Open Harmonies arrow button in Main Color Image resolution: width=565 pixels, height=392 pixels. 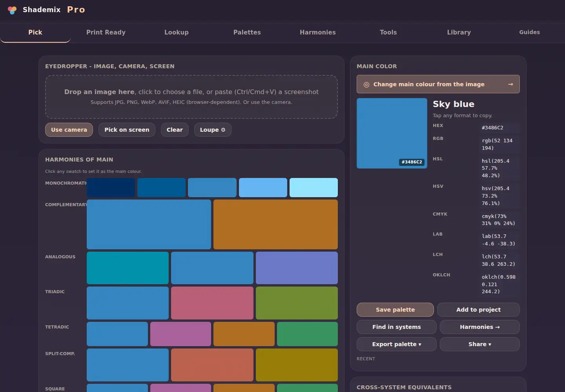click(480, 327)
